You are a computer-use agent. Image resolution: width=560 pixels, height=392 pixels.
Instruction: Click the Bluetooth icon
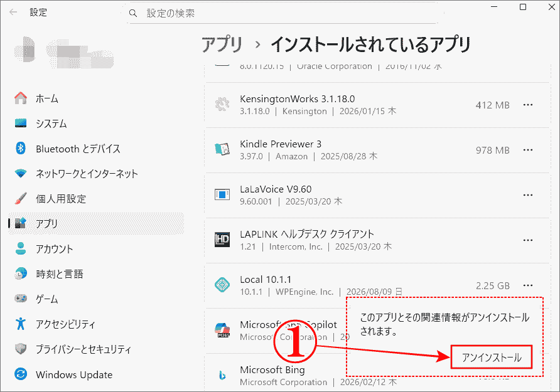21,148
